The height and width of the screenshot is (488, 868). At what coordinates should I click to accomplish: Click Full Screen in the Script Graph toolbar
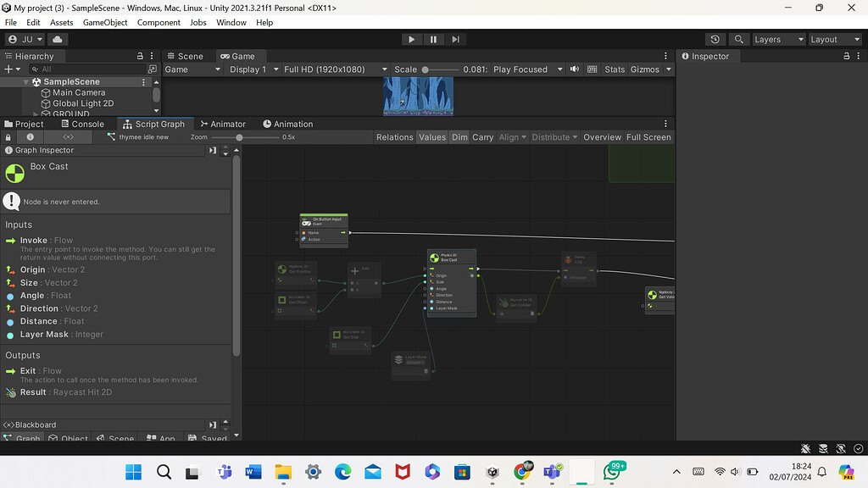pyautogui.click(x=648, y=136)
